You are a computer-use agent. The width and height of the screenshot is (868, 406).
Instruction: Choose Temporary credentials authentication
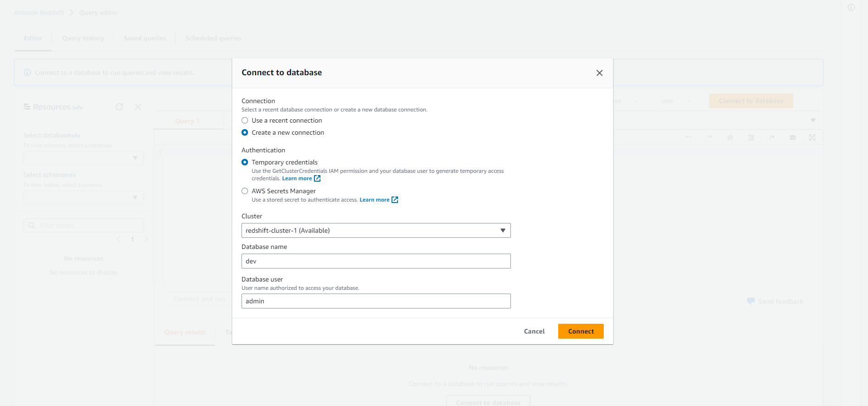(245, 162)
